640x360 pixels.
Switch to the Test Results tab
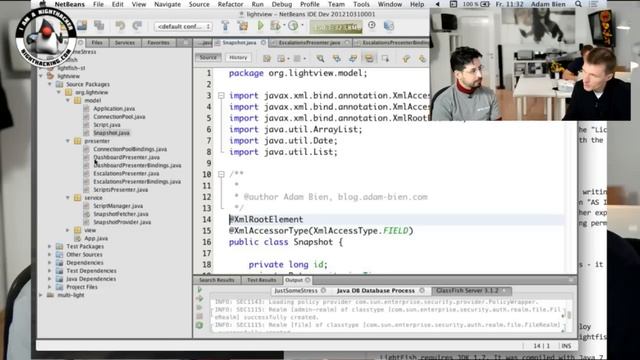(x=261, y=280)
